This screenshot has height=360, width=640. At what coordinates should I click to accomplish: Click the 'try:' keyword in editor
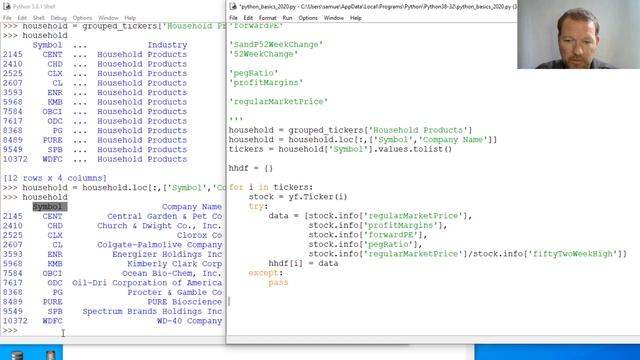pos(258,207)
